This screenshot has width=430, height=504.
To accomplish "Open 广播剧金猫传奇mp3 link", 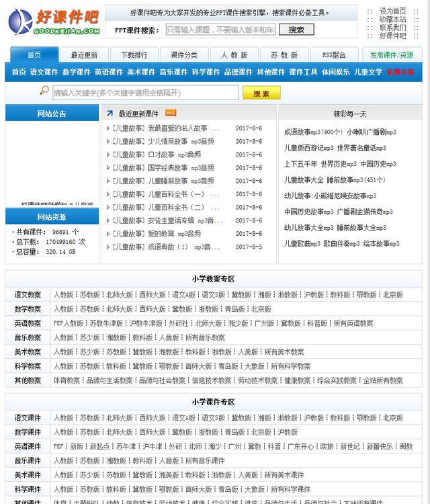I will (365, 212).
